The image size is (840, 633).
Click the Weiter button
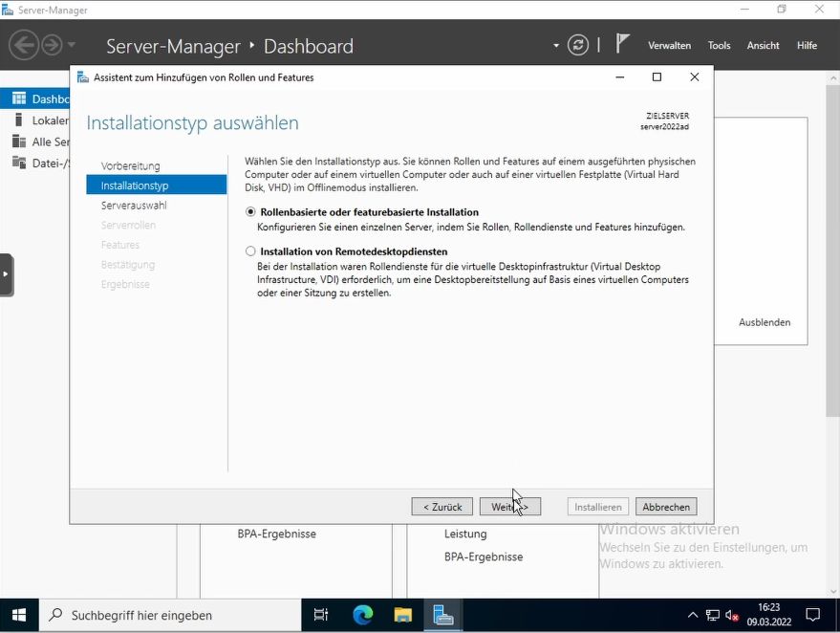tap(510, 507)
